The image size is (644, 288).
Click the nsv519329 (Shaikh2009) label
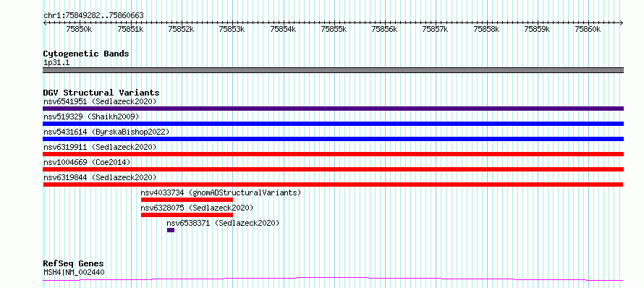91,117
